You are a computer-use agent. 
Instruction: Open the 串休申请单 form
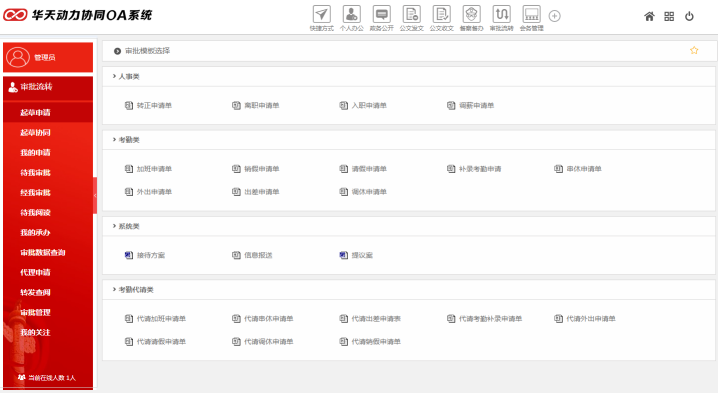pos(578,169)
